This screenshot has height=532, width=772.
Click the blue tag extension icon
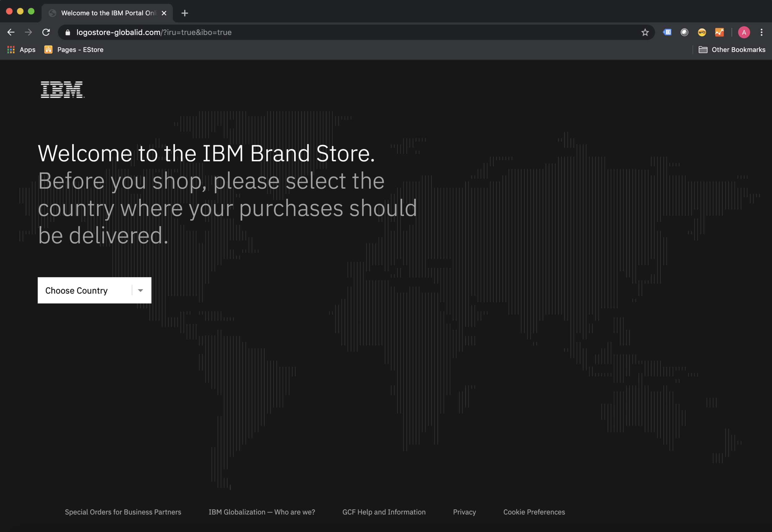(667, 32)
